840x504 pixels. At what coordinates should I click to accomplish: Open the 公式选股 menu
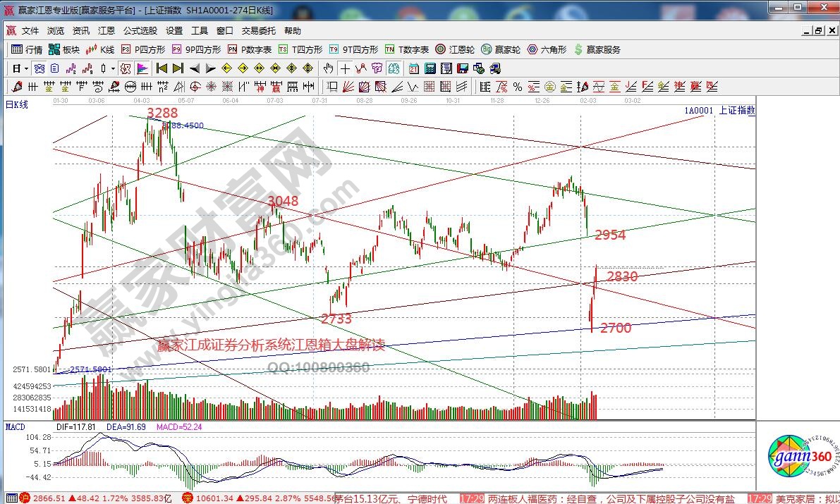click(x=140, y=31)
